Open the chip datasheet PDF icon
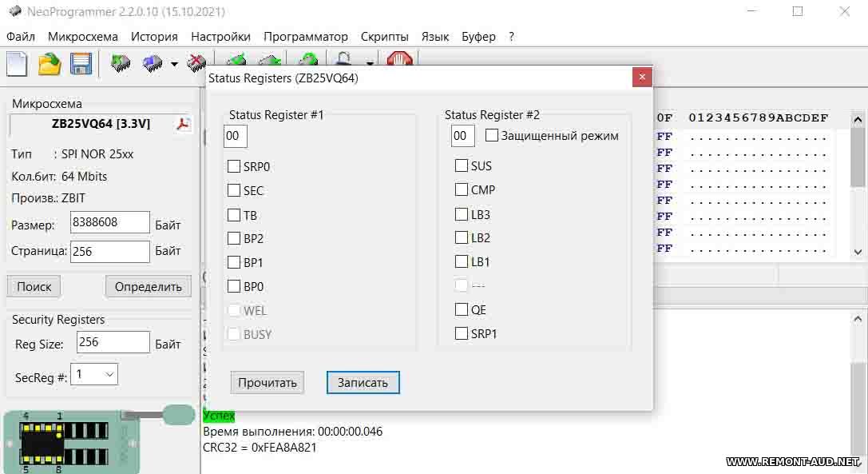 click(x=183, y=124)
